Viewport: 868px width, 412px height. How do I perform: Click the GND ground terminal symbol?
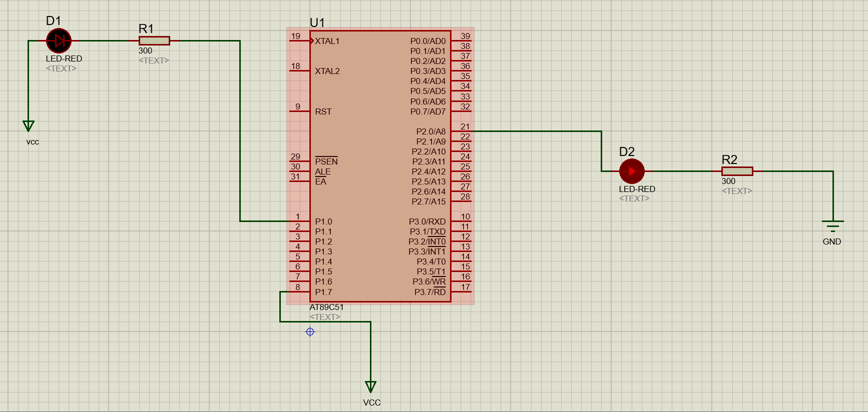click(x=833, y=226)
